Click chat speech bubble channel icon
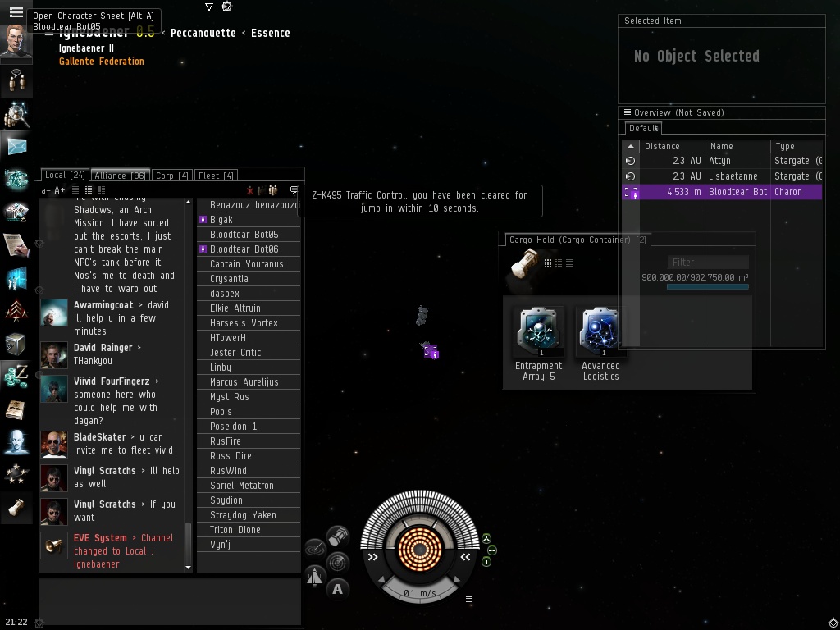This screenshot has width=840, height=630. point(294,189)
